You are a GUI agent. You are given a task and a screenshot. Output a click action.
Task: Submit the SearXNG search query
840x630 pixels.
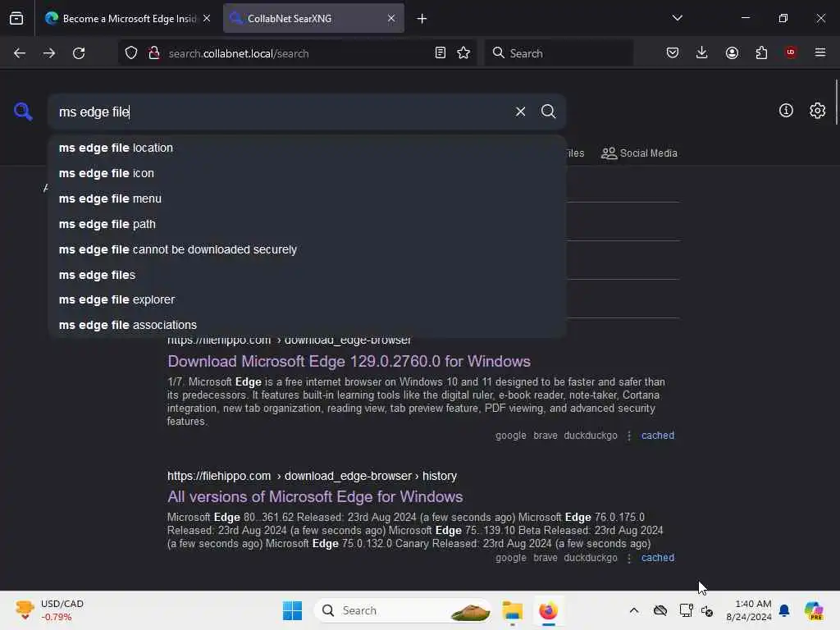(549, 112)
